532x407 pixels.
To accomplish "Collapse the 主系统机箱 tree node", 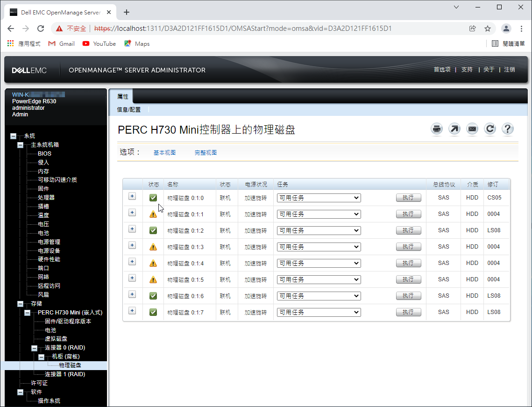I will point(21,145).
